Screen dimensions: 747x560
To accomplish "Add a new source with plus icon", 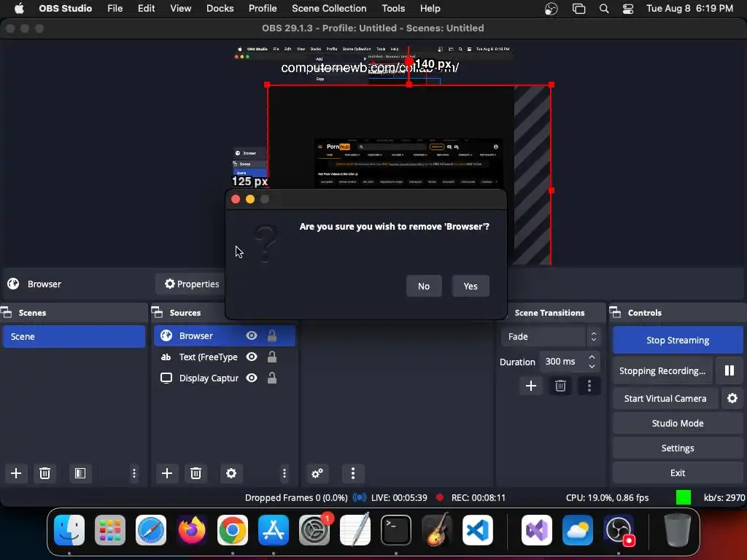I will pyautogui.click(x=167, y=472).
